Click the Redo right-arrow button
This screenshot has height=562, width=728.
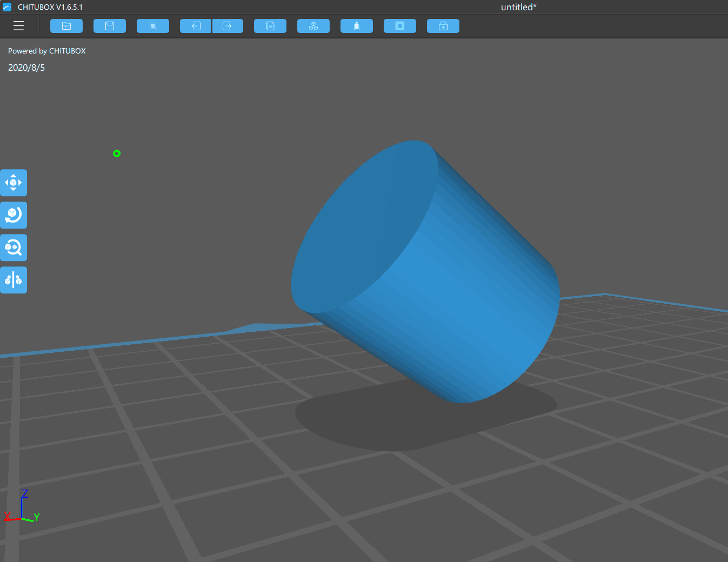[228, 26]
